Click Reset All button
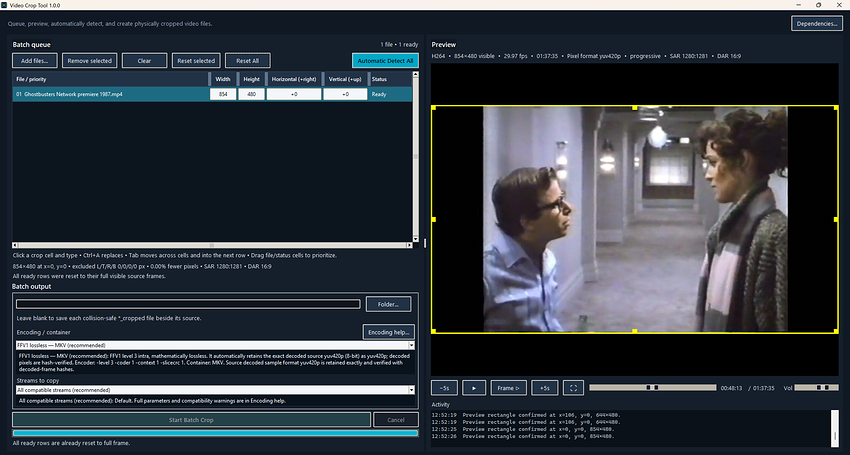Viewport: 850px width, 455px height. pyautogui.click(x=247, y=61)
